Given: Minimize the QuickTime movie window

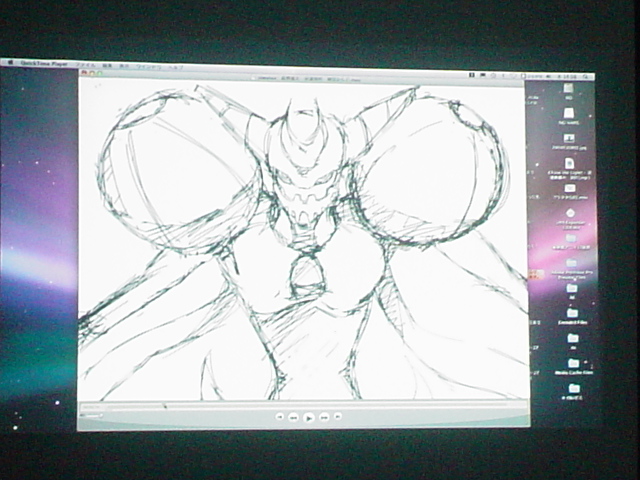Looking at the screenshot, I should tap(92, 73).
